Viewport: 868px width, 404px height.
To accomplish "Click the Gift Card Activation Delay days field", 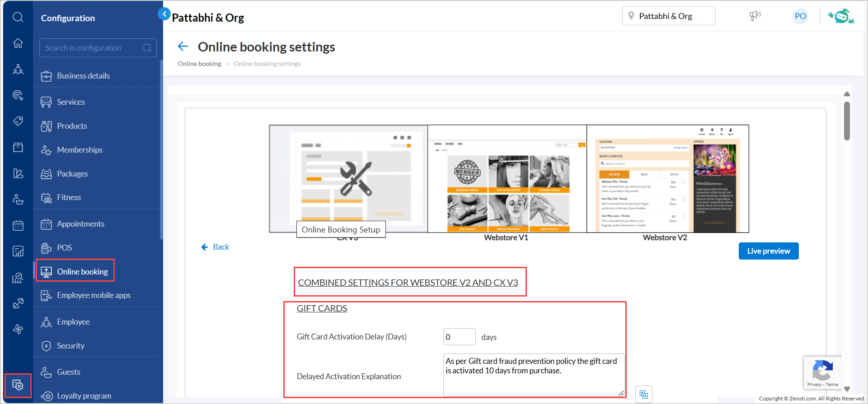I will click(459, 337).
